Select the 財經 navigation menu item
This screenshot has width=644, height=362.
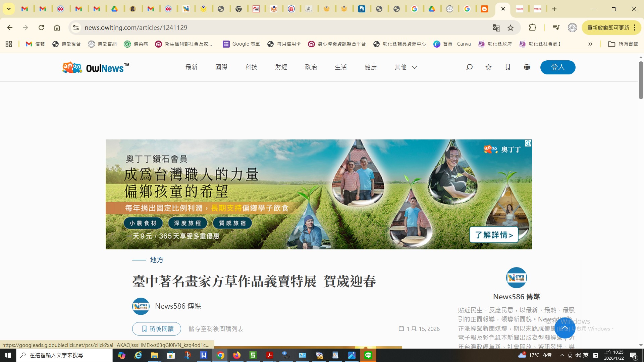coord(281,67)
